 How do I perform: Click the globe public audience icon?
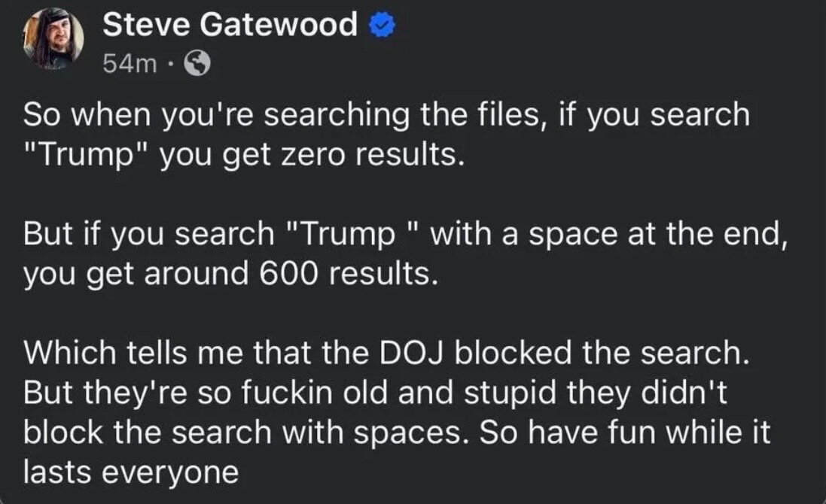(197, 65)
